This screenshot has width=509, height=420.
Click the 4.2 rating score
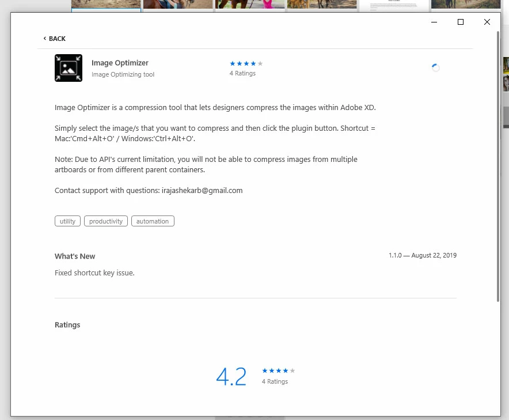tap(231, 377)
